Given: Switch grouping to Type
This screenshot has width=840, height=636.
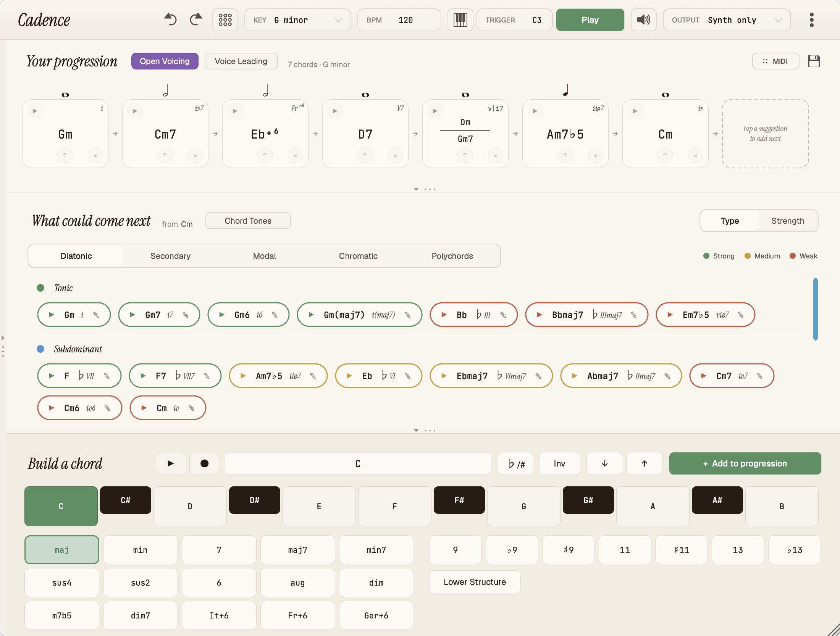Looking at the screenshot, I should tap(730, 221).
